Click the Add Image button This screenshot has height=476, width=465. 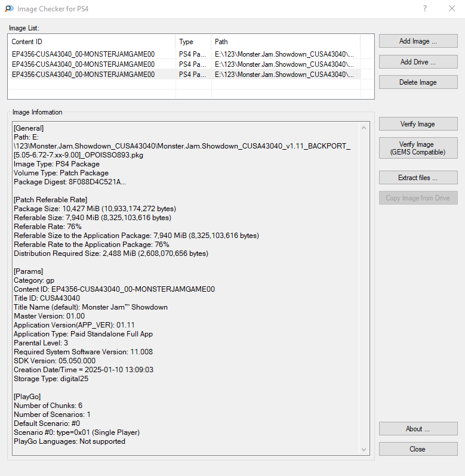point(418,41)
